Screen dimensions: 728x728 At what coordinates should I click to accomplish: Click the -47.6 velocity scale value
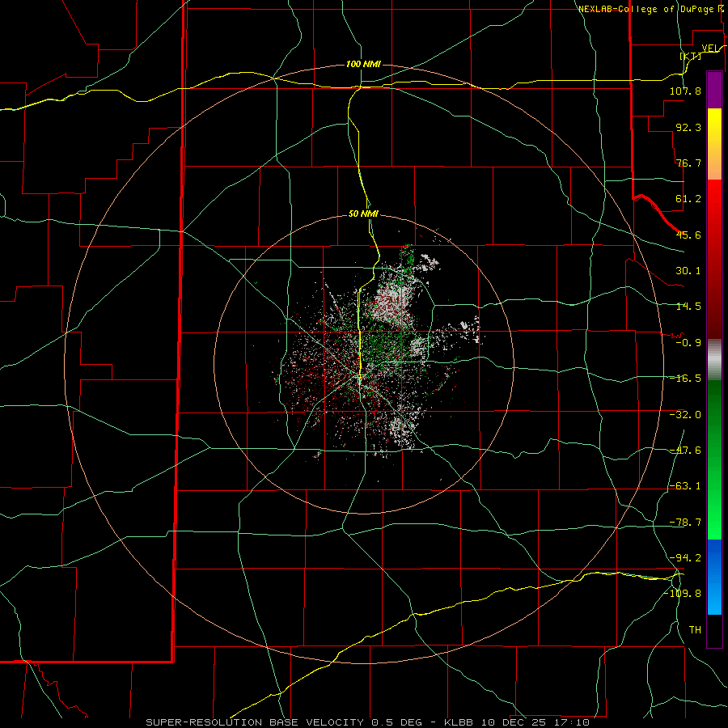coord(685,451)
